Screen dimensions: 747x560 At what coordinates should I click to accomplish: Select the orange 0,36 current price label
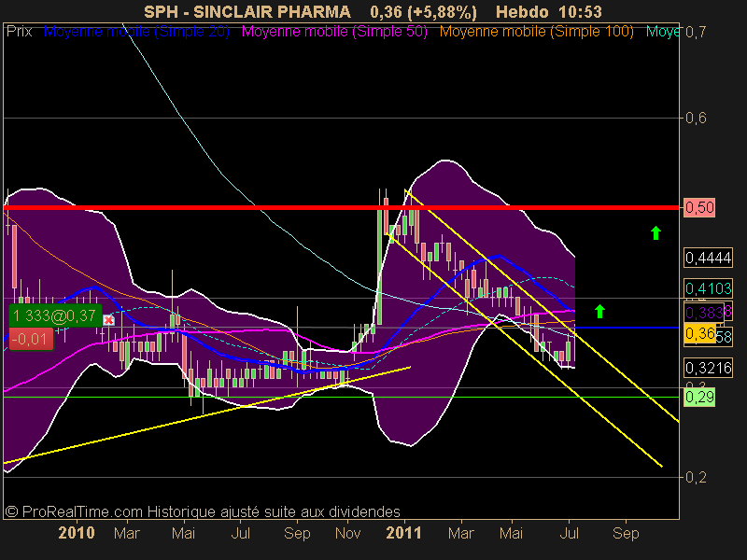tap(699, 333)
